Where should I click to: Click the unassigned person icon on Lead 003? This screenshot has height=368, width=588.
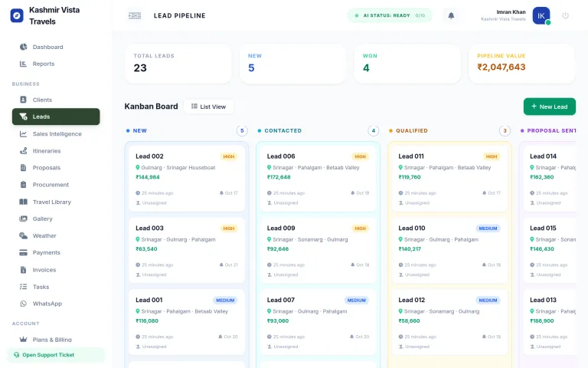pyautogui.click(x=138, y=274)
